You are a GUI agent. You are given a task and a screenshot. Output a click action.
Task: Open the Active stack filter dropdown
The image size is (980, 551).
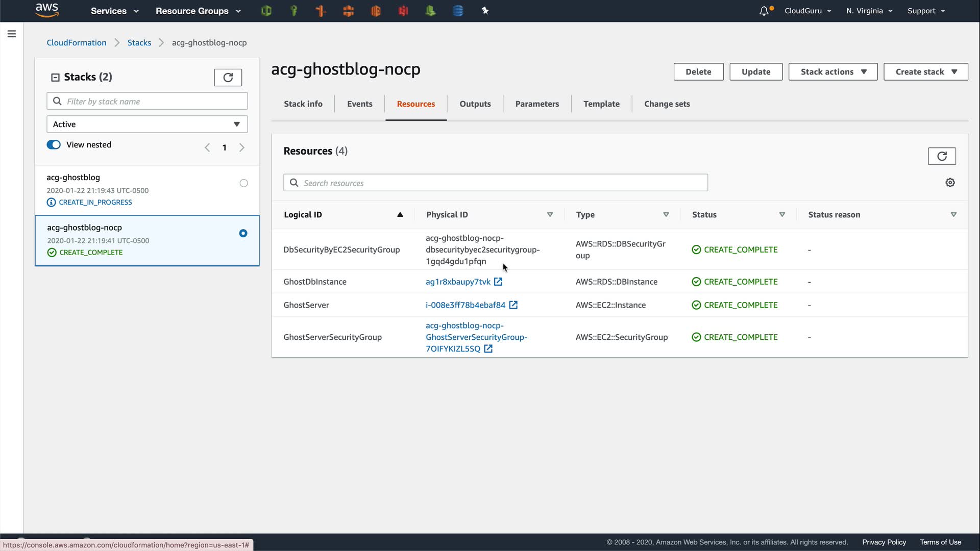click(x=147, y=124)
